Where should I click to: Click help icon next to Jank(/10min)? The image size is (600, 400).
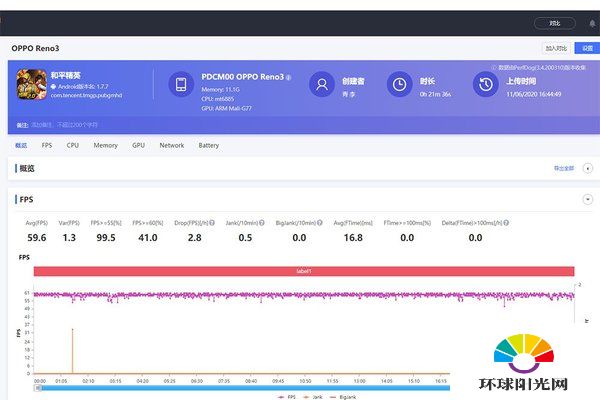coord(262,223)
